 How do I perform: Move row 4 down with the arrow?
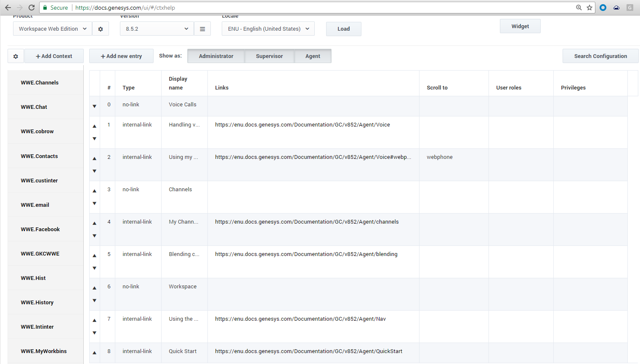tap(95, 236)
